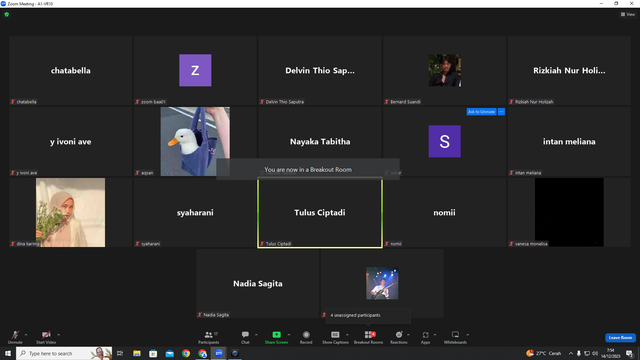This screenshot has width=640, height=360.
Task: Click the system tray microphone icon
Action: [579, 353]
